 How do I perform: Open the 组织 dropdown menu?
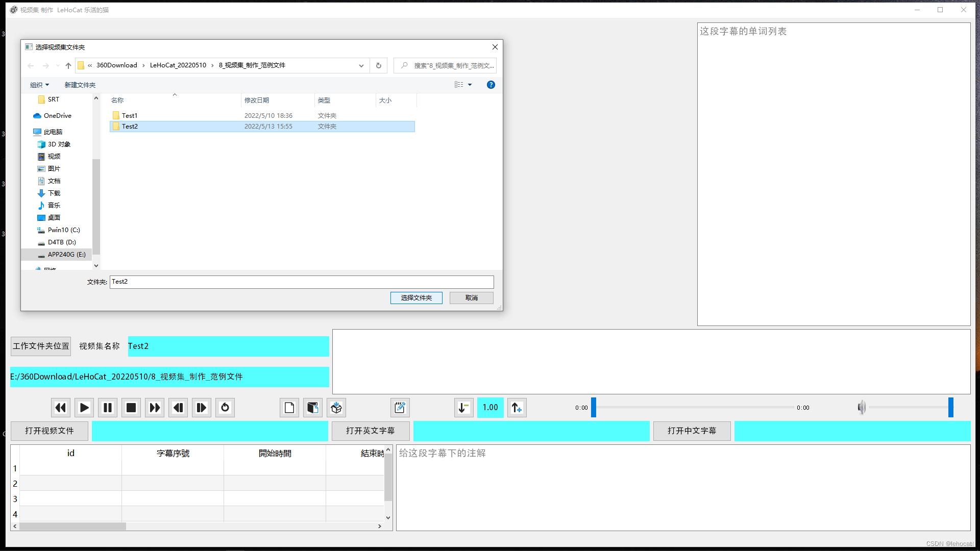(39, 85)
